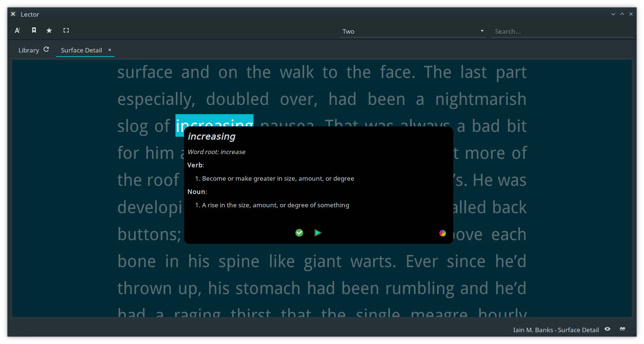Click the Lector app icon in titlebar
This screenshot has height=344, width=644.
point(13,14)
